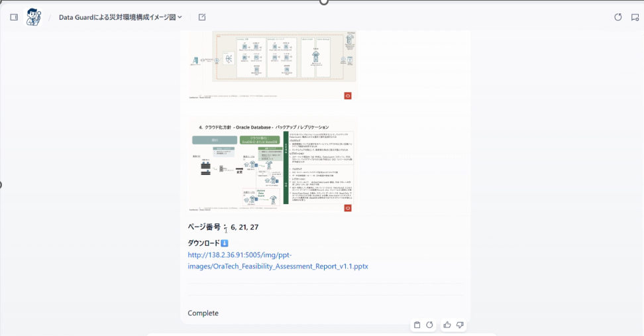Click the 'Data Guardによる災対環境構成イメージ図' title
644x336 pixels.
pyautogui.click(x=117, y=17)
